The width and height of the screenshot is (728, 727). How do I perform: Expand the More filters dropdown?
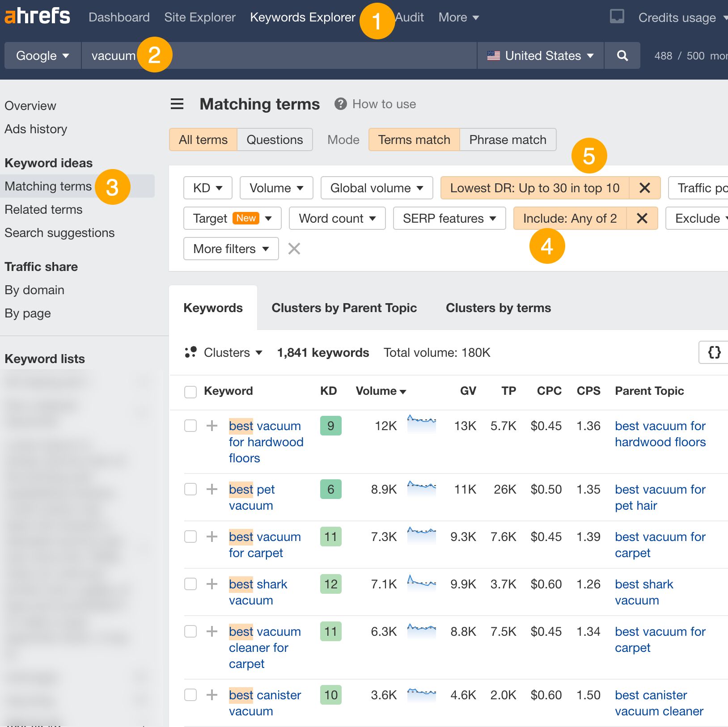pyautogui.click(x=230, y=249)
